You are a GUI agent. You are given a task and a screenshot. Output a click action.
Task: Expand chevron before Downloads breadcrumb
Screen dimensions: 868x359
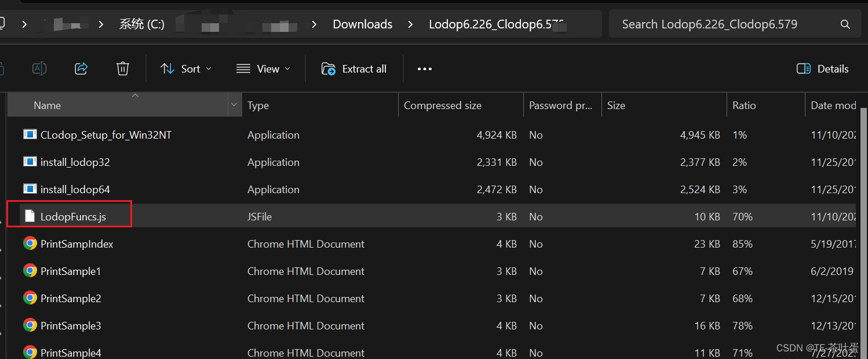pos(315,24)
